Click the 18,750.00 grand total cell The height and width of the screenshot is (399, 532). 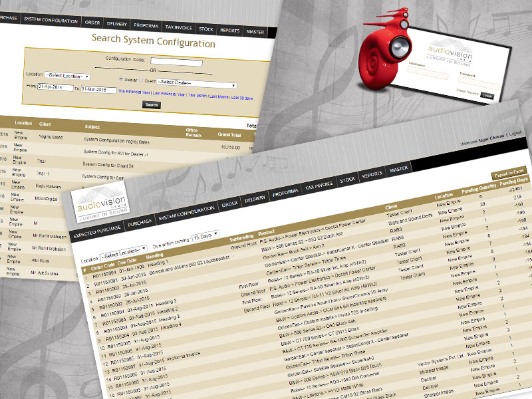230,147
